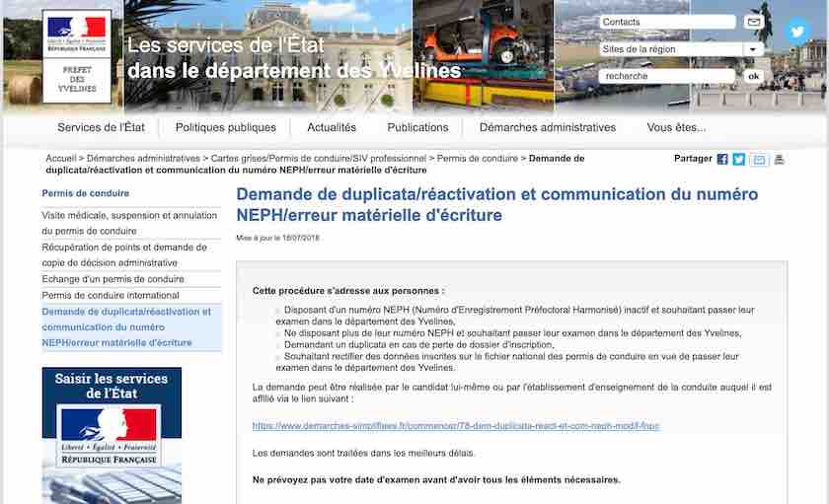Open the 'Politiques publiques' menu
Image resolution: width=829 pixels, height=504 pixels.
226,127
